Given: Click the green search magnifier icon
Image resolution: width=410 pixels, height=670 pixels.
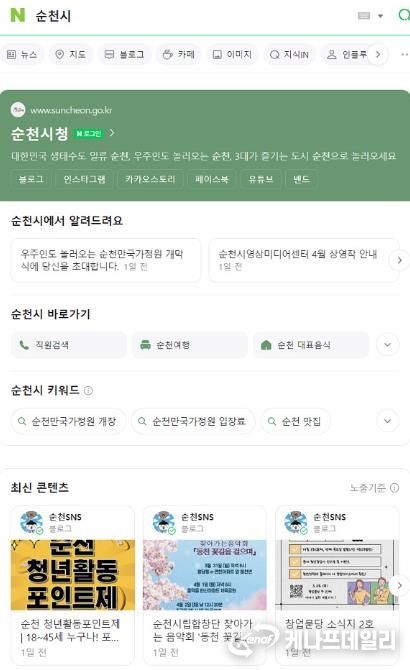Looking at the screenshot, I should (404, 15).
